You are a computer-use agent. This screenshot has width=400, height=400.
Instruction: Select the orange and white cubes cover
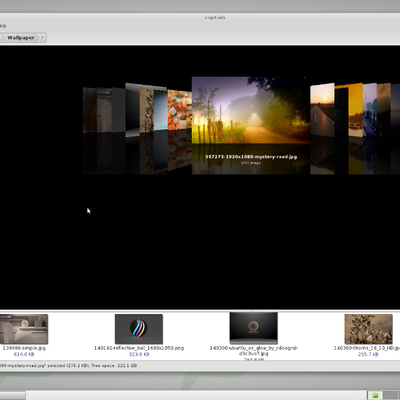coord(179,110)
